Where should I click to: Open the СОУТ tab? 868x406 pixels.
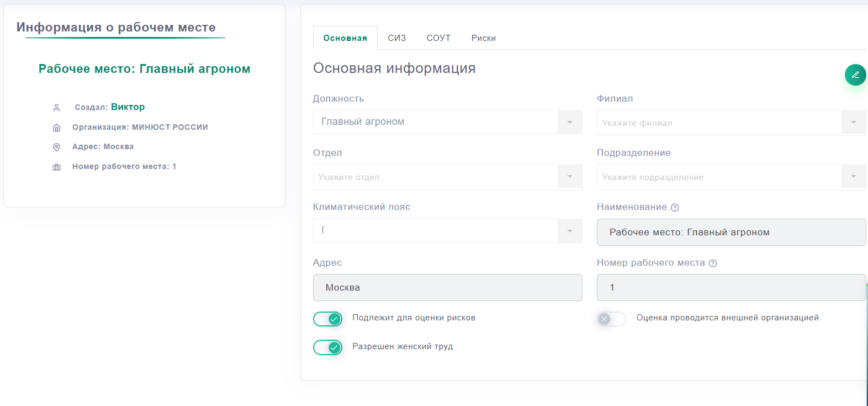click(x=438, y=38)
